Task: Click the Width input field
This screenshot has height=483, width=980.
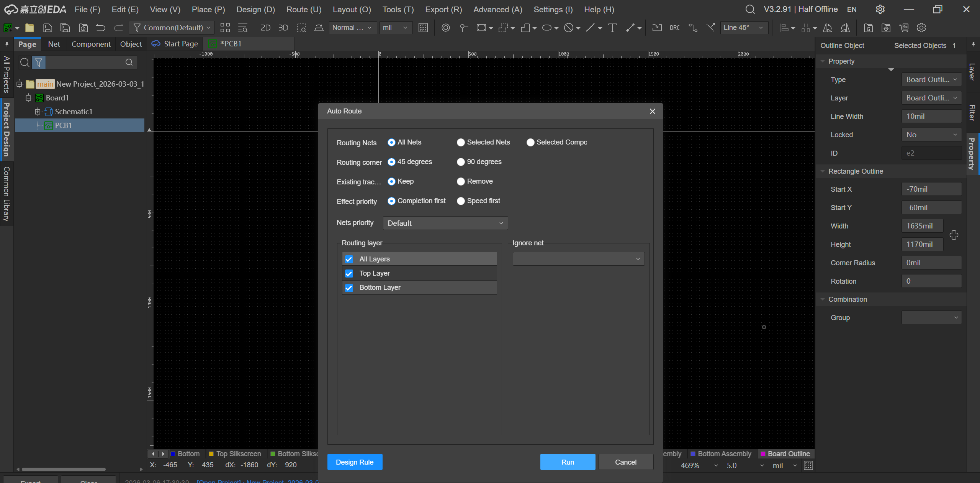Action: coord(922,226)
